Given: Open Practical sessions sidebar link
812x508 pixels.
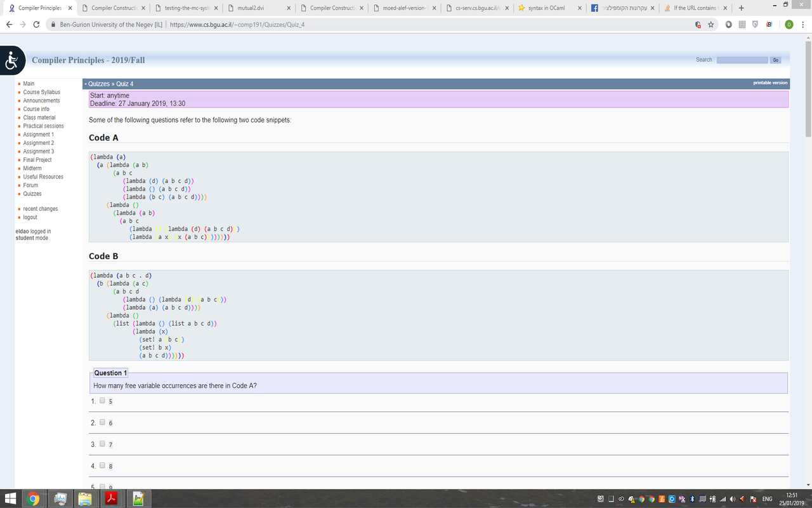Looking at the screenshot, I should tap(44, 126).
